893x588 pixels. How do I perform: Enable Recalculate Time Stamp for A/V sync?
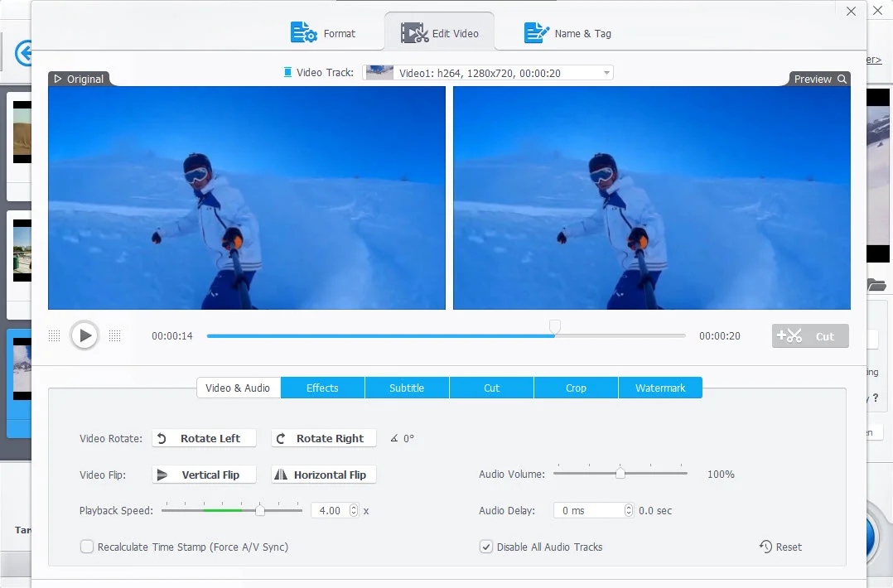click(87, 547)
